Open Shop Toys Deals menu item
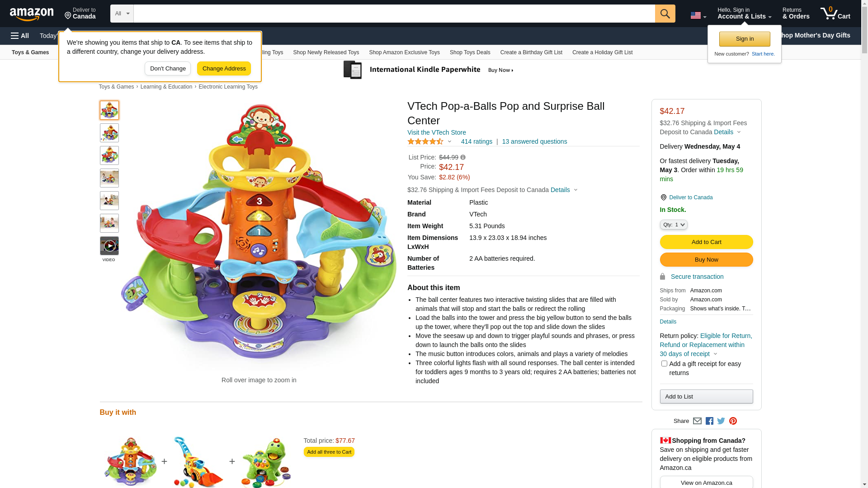This screenshot has width=868, height=488. [x=470, y=52]
